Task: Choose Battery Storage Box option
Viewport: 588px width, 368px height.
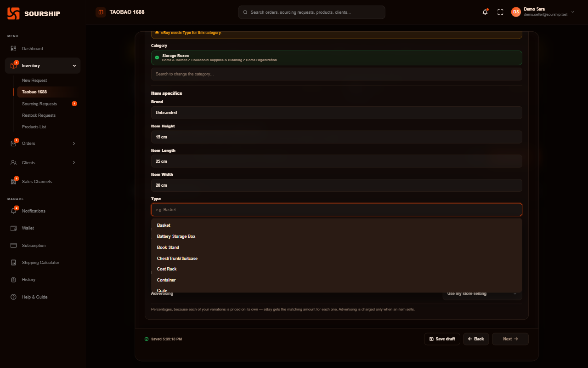Action: (336, 236)
